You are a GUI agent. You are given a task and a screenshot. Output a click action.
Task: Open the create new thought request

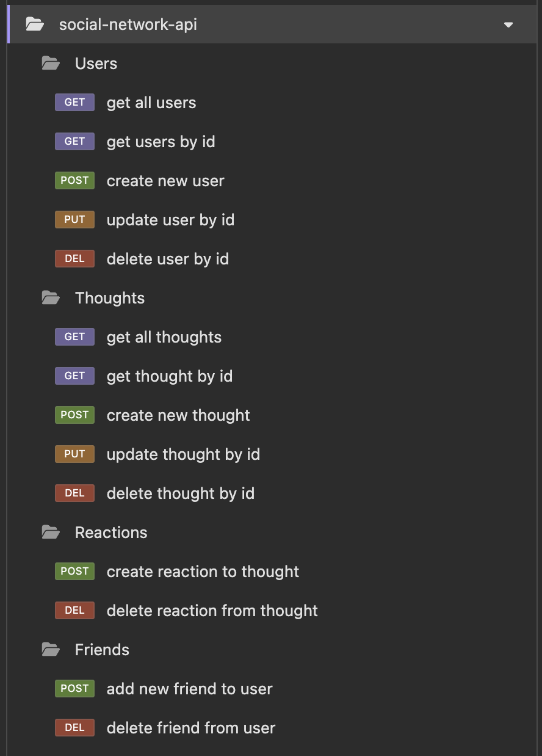tap(178, 415)
